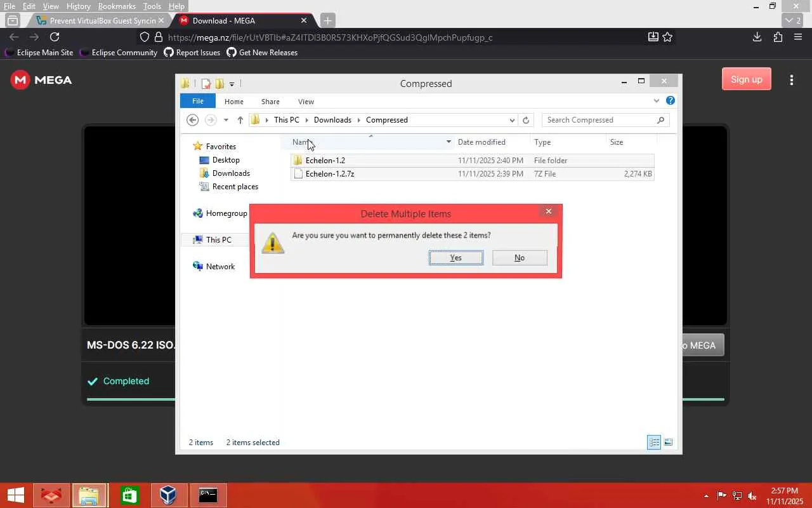This screenshot has width=812, height=508.
Task: Open Get New Releases bookmark
Action: [x=262, y=53]
